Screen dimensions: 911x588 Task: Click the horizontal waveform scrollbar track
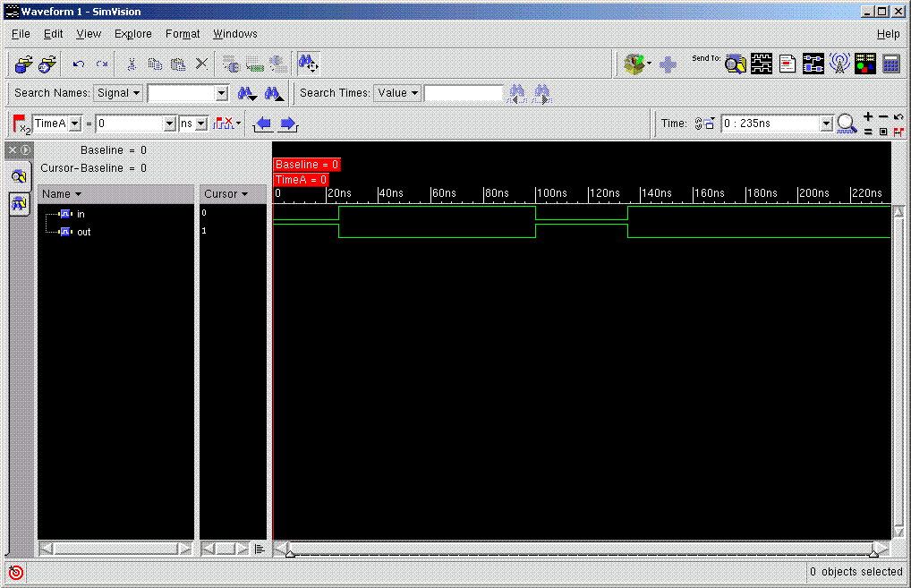582,549
